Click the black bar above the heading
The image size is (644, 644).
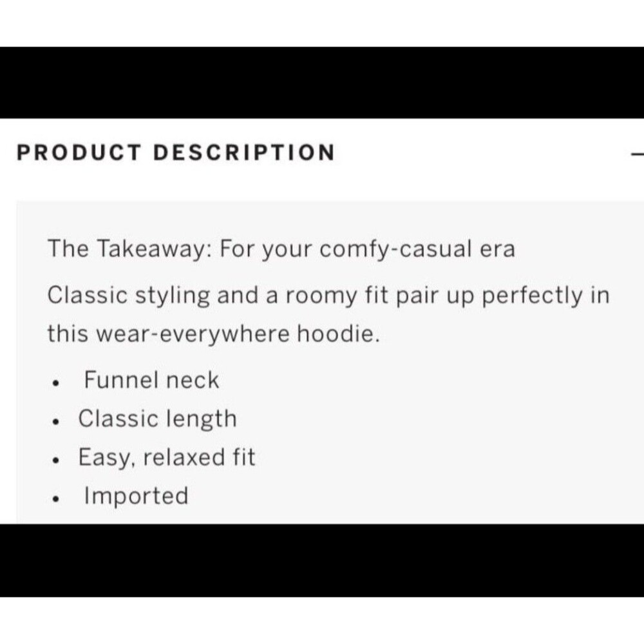click(x=322, y=82)
